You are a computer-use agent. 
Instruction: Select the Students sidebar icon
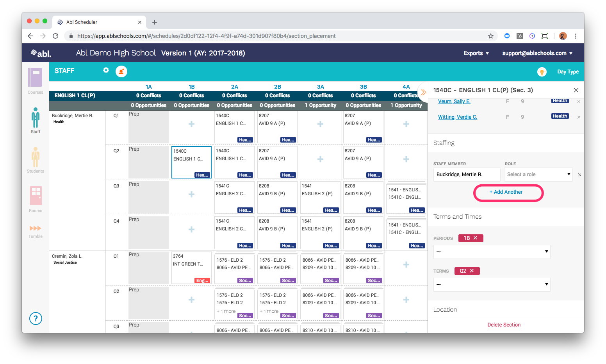[36, 157]
